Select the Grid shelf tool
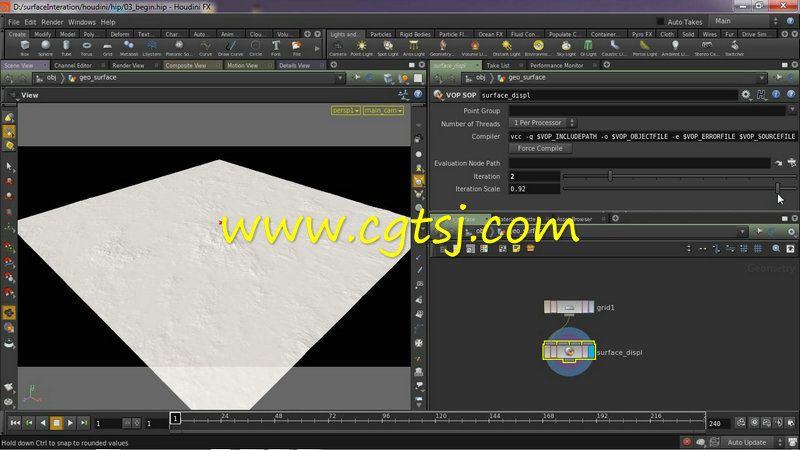The height and width of the screenshot is (450, 800). coord(107,48)
